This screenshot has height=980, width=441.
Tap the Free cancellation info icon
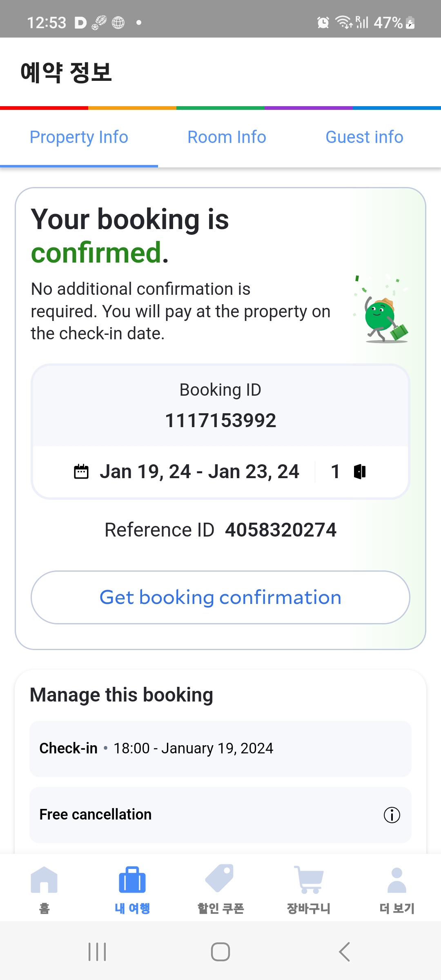point(392,815)
